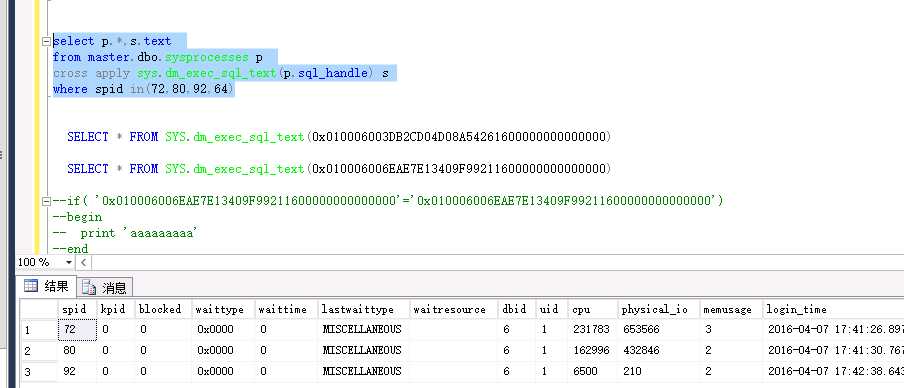
Task: Click physical_io value 653566
Action: click(x=658, y=329)
